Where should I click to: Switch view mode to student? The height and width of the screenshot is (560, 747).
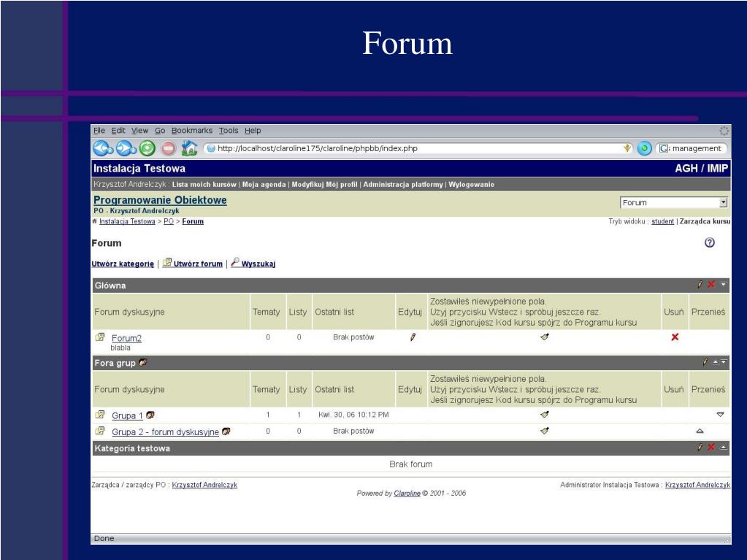(x=662, y=221)
